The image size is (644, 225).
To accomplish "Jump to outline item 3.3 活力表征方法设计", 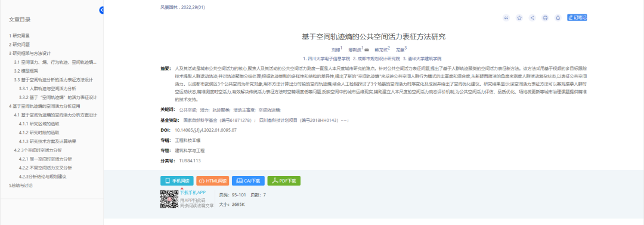I will click(54, 80).
